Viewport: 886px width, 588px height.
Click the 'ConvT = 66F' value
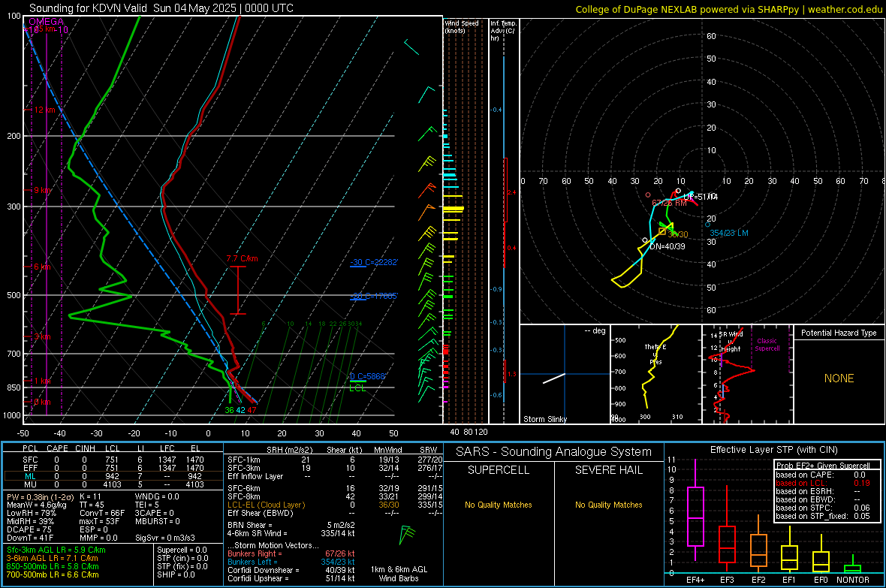102,513
